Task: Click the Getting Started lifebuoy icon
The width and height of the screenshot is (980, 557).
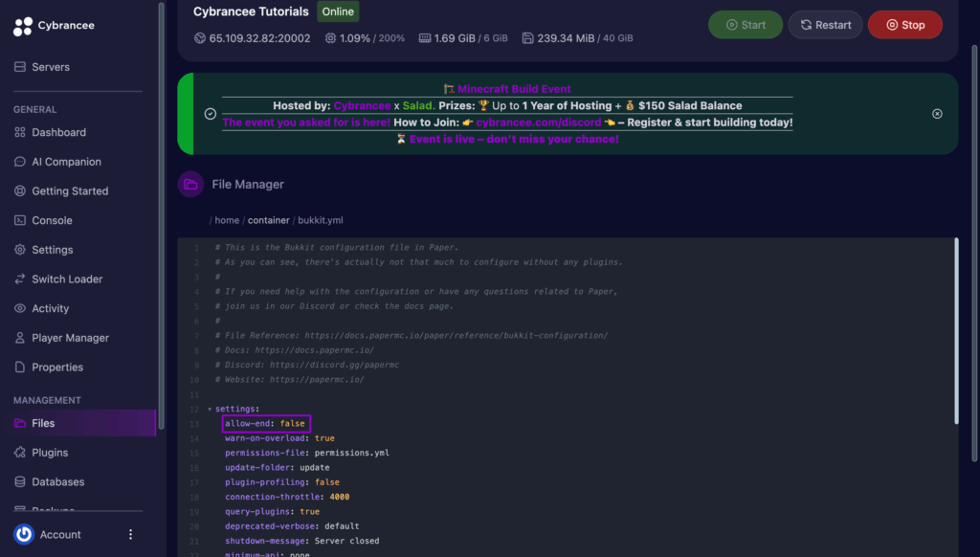Action: pyautogui.click(x=20, y=191)
